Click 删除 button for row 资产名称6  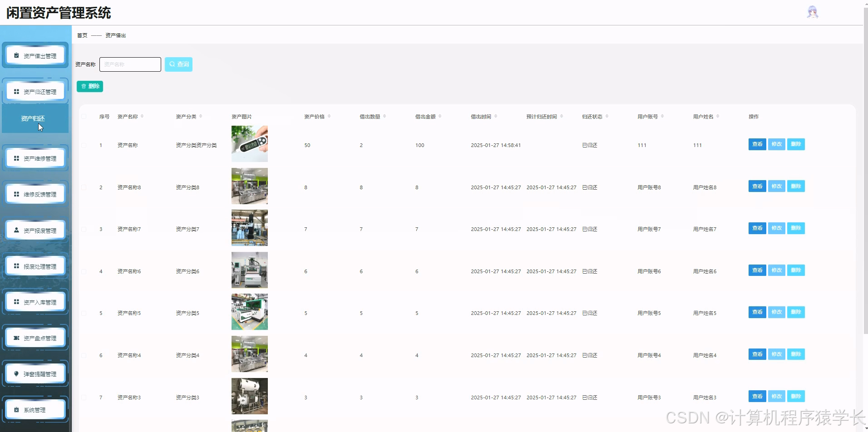coord(796,270)
